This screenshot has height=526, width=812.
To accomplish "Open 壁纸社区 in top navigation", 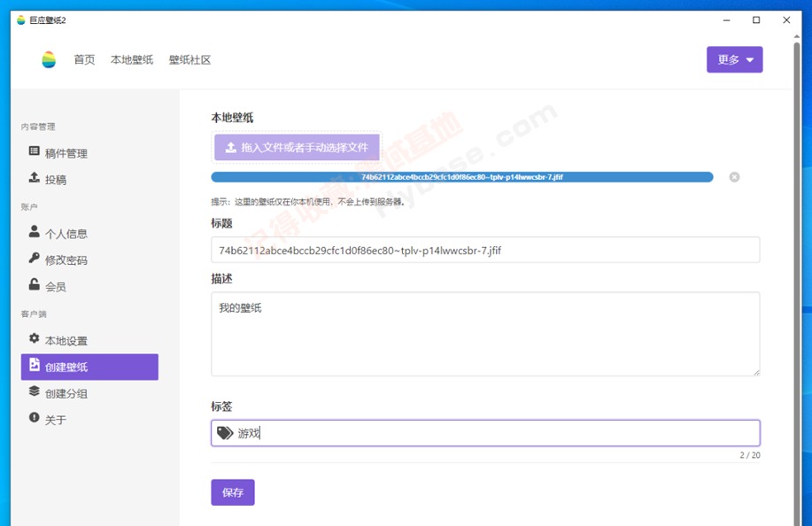I will [190, 60].
